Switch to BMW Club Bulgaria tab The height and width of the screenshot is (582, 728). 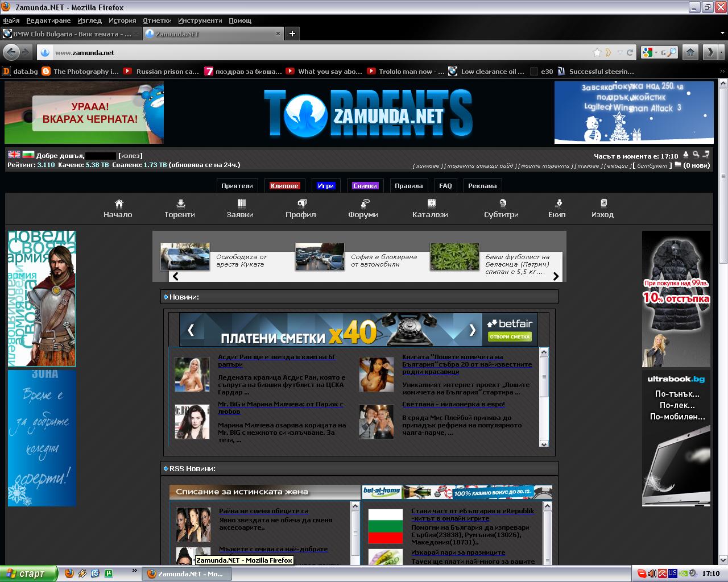click(71, 34)
